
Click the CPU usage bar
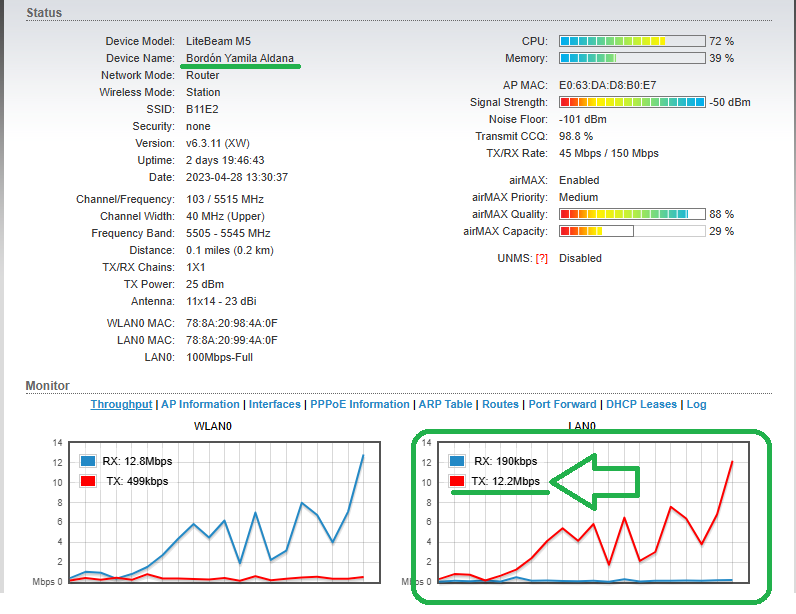(x=631, y=42)
